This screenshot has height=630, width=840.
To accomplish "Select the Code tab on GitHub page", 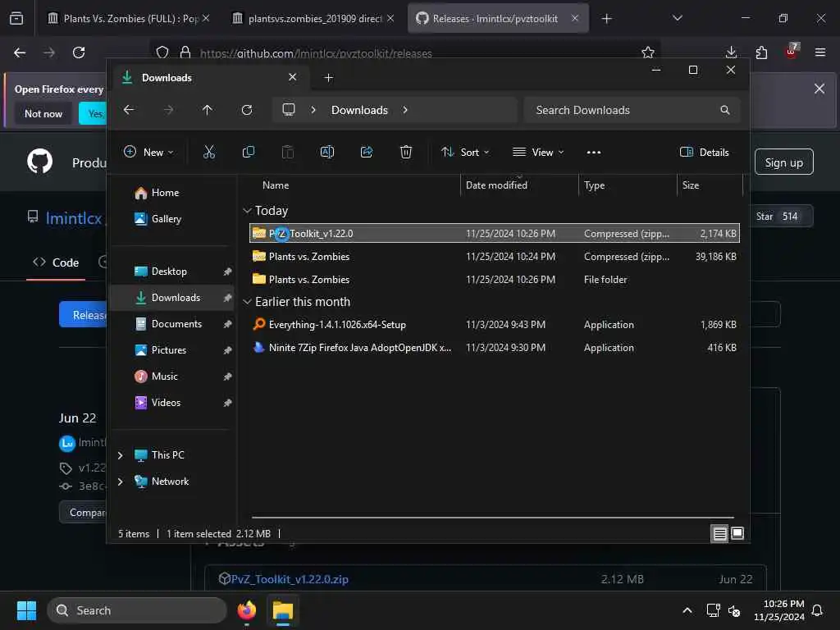I will (x=56, y=262).
